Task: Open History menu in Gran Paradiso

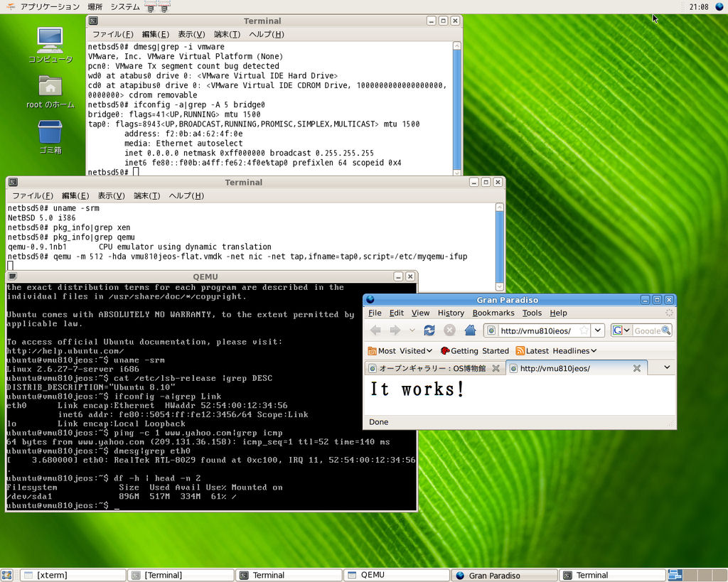Action: [451, 313]
